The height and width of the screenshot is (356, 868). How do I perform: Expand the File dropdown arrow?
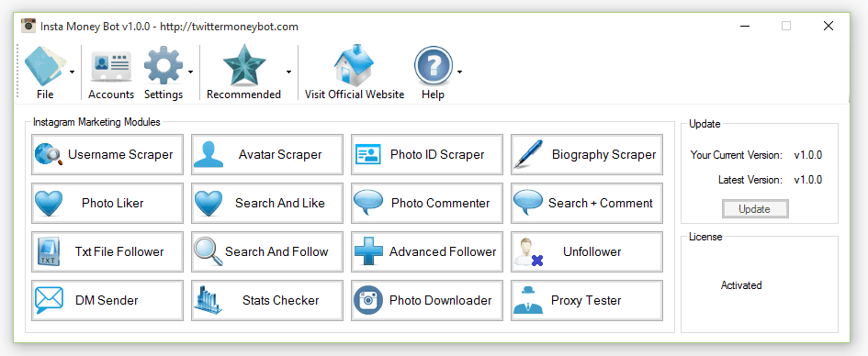72,72
